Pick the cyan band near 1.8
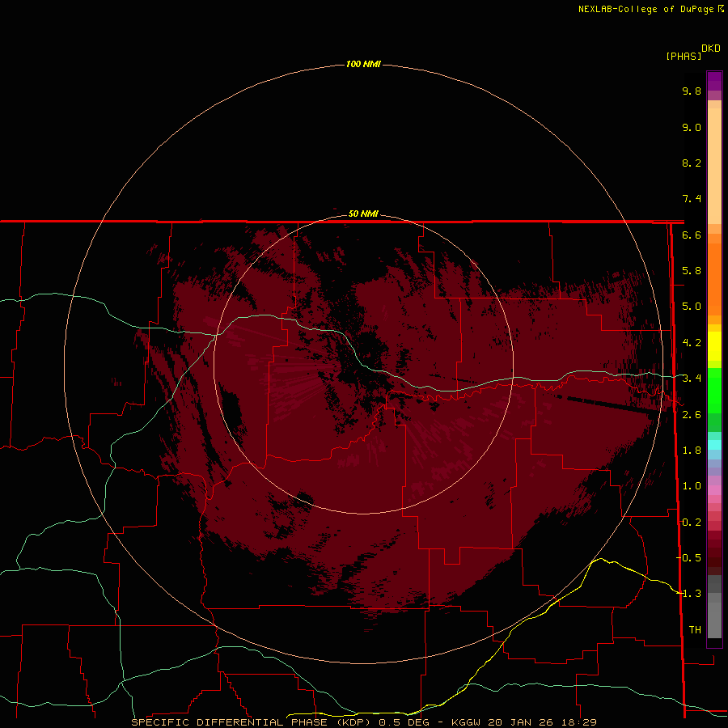Viewport: 728px width, 728px height. [x=714, y=445]
